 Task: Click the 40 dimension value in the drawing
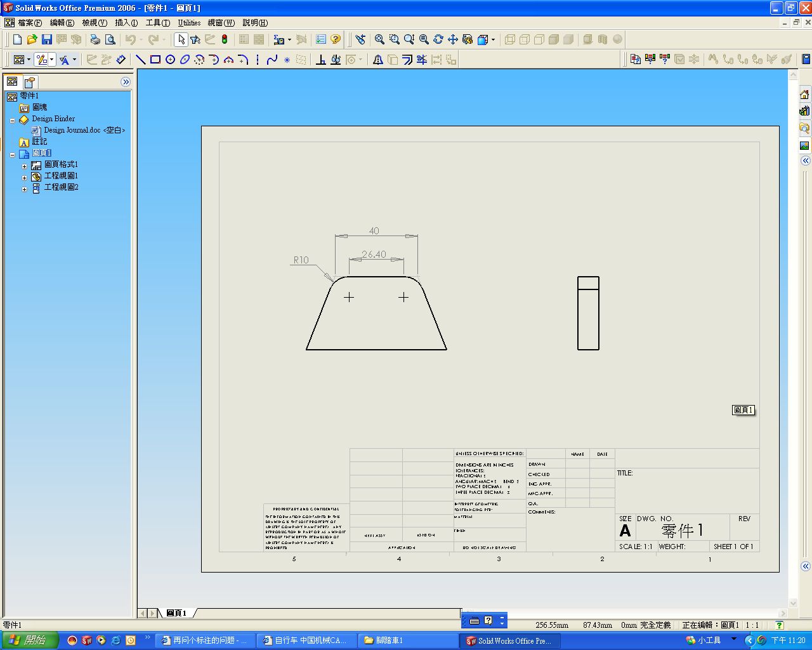[x=374, y=231]
